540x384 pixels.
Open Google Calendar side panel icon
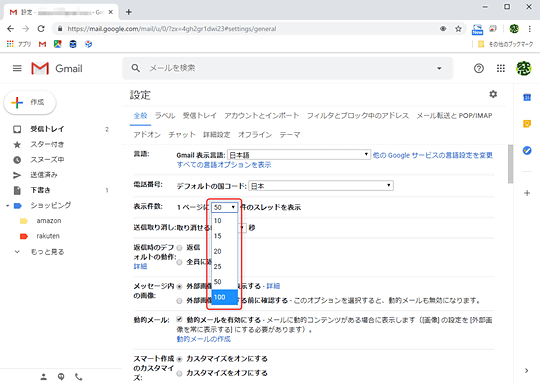pos(527,97)
